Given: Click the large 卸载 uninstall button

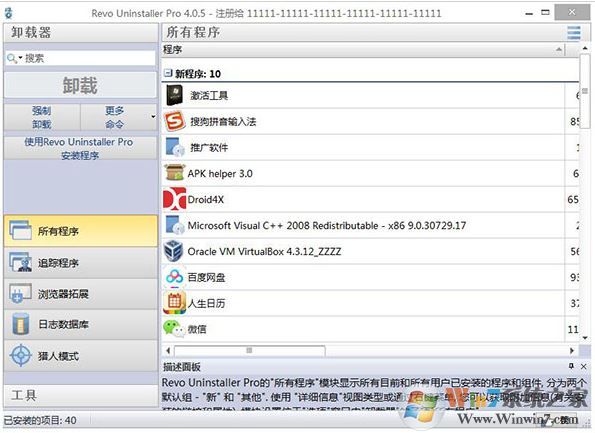Looking at the screenshot, I should pyautogui.click(x=80, y=85).
